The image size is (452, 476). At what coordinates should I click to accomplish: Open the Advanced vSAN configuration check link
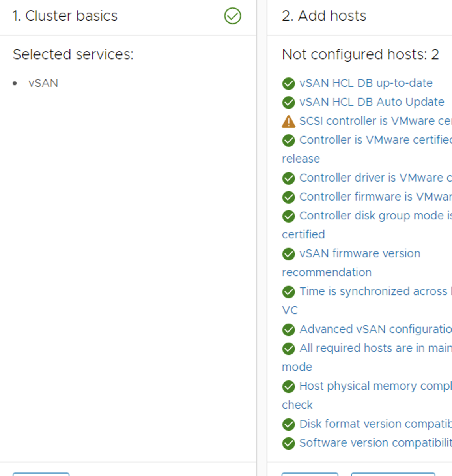(x=375, y=329)
